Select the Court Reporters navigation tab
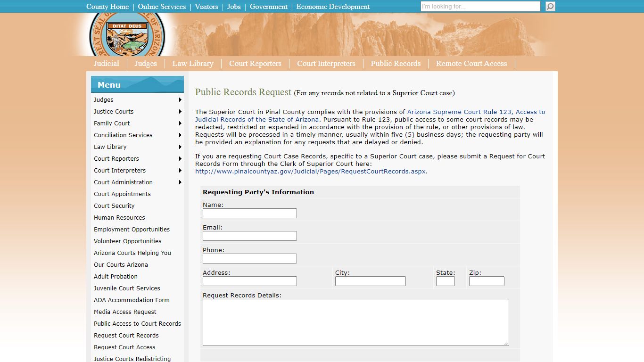The width and height of the screenshot is (644, 362). coord(255,64)
